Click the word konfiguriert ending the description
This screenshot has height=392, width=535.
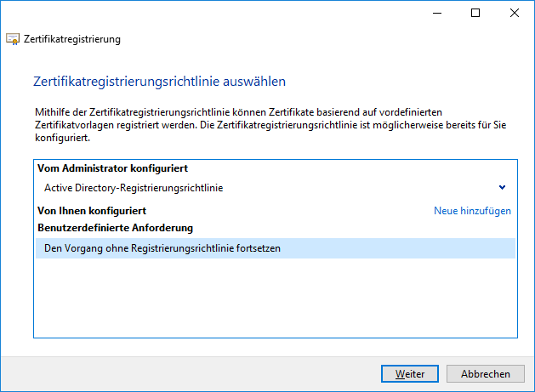coord(62,138)
